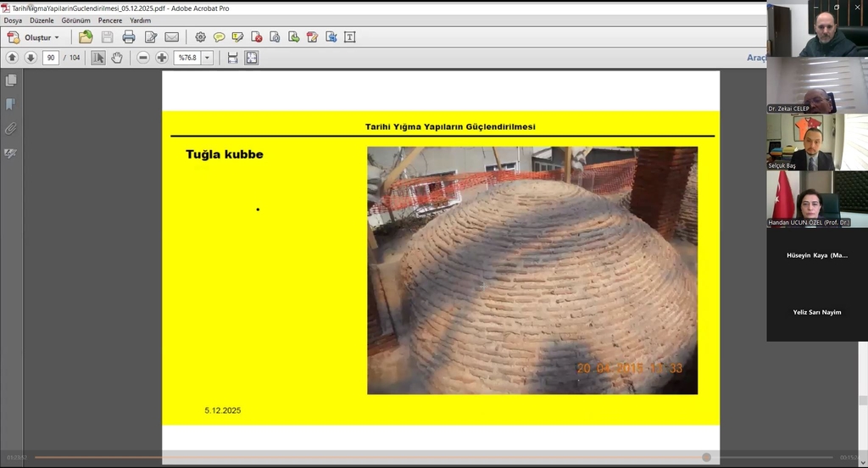This screenshot has height=468, width=868.
Task: Open the Görünüm menu
Action: (76, 20)
